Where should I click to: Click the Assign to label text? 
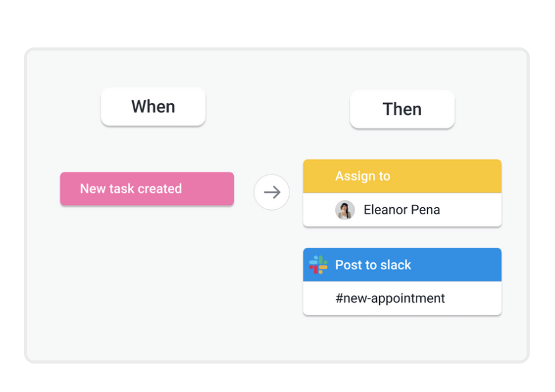pos(363,176)
